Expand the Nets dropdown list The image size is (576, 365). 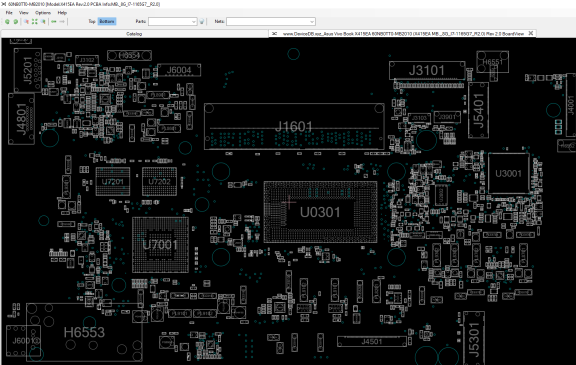tap(312, 22)
